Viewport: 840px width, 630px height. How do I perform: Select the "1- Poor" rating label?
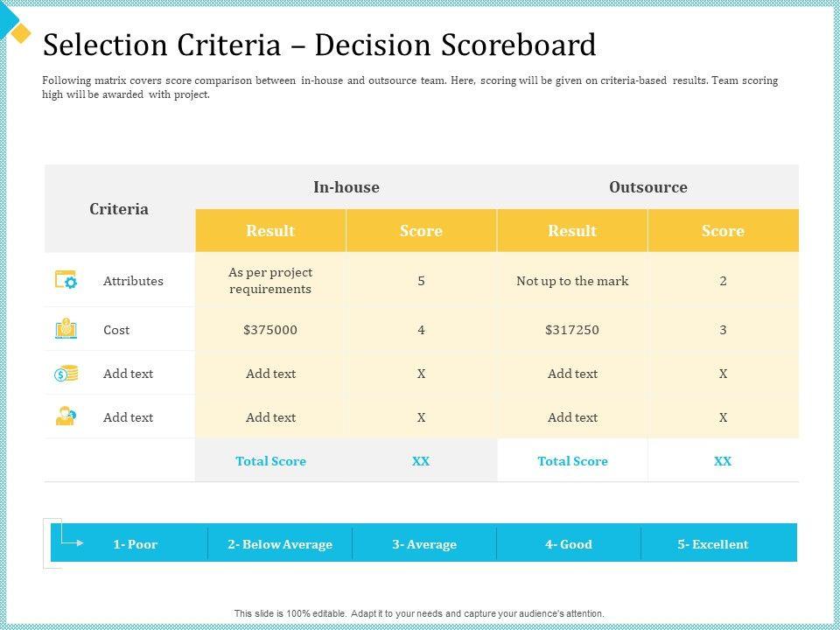coord(136,544)
